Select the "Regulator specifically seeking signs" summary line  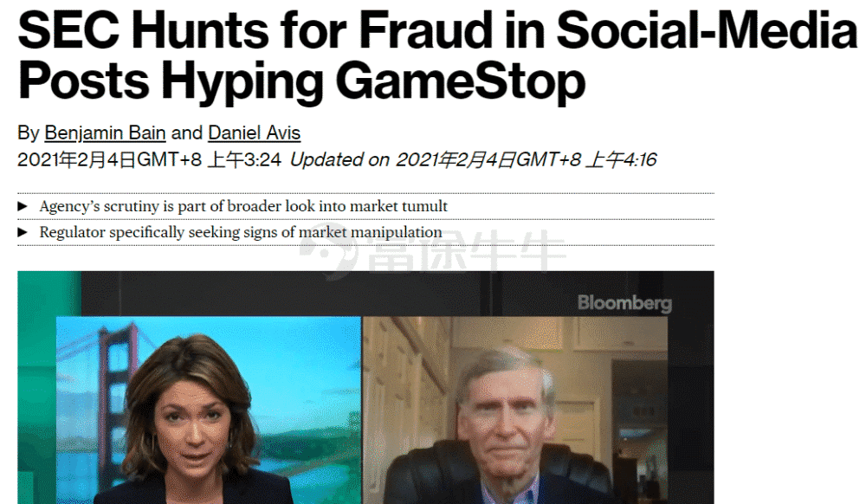[240, 233]
